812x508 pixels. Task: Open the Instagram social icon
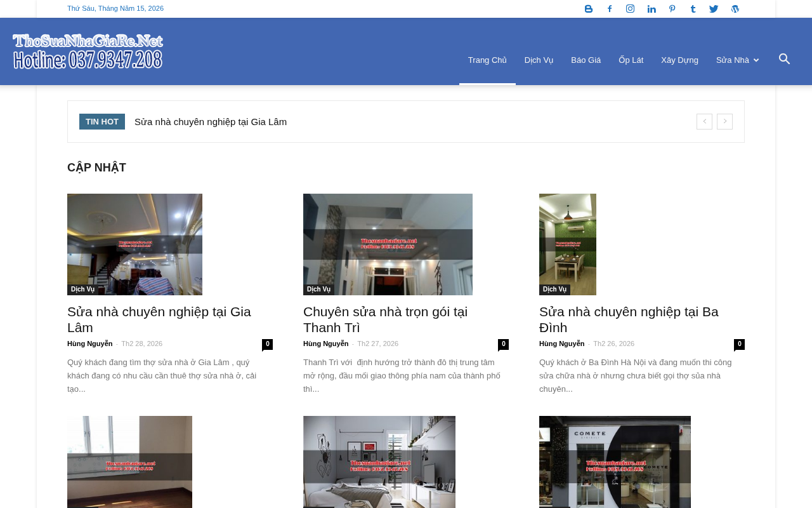(x=631, y=9)
